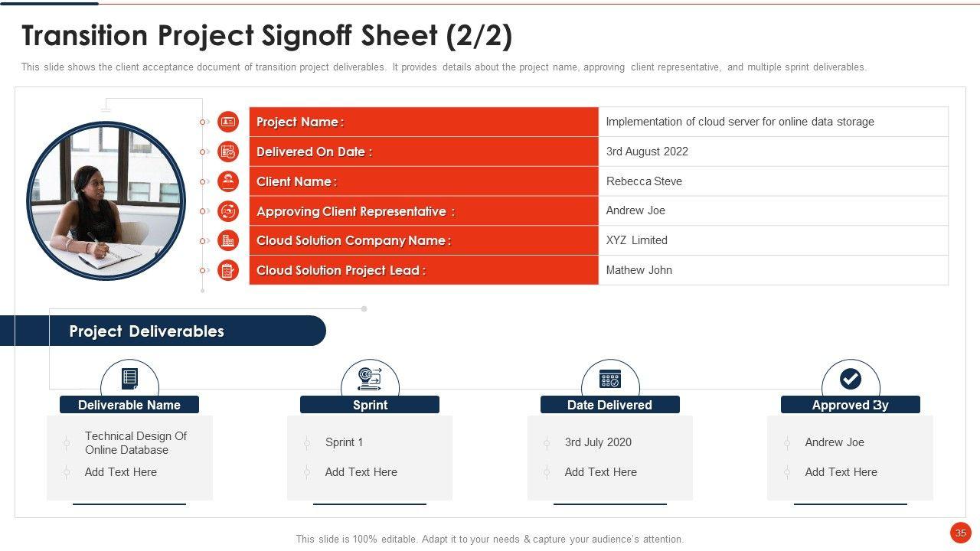This screenshot has width=980, height=551.
Task: Click the slide number 35 badge
Action: [960, 533]
